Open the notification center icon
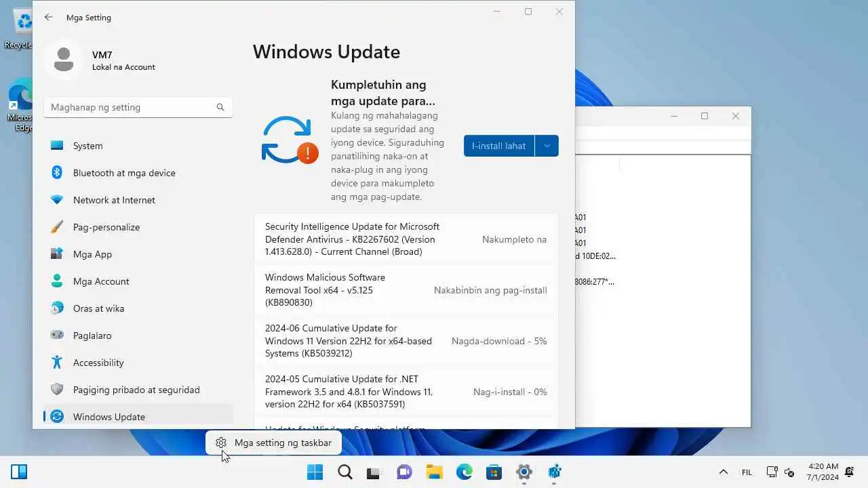868x488 pixels. (x=850, y=472)
